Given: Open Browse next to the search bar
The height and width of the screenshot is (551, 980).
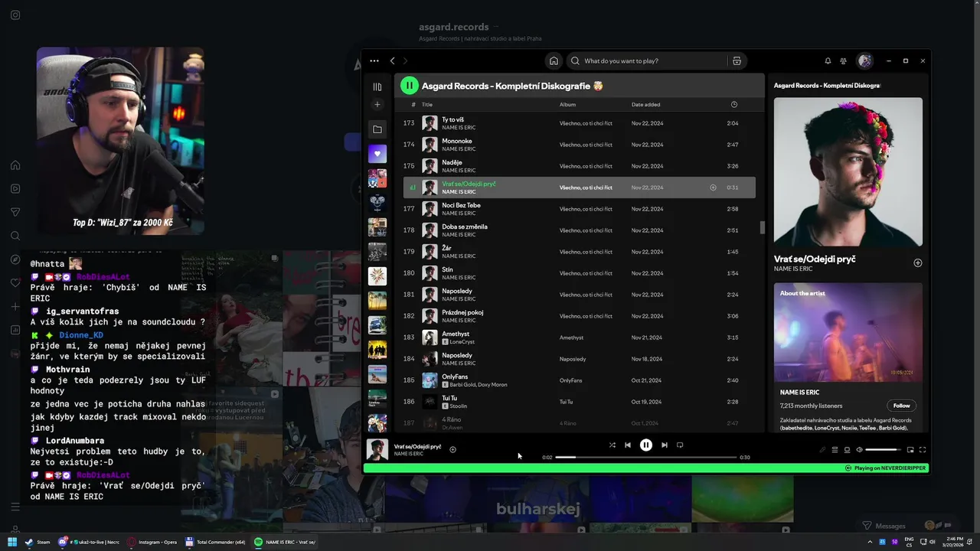Looking at the screenshot, I should pyautogui.click(x=737, y=60).
